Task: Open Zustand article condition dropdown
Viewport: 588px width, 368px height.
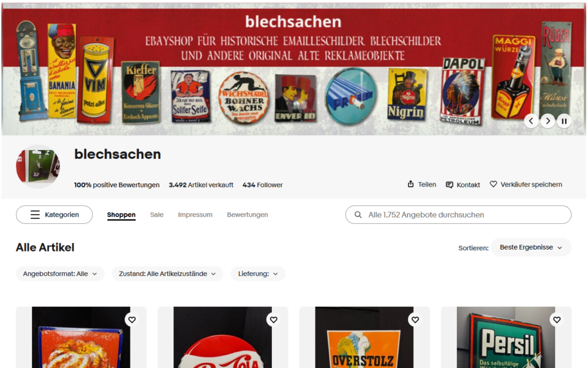Action: [168, 274]
